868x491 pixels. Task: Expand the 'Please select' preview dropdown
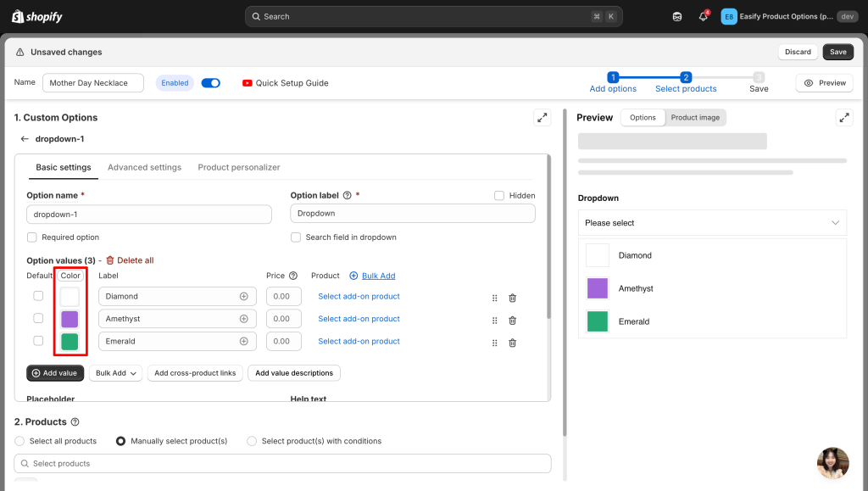712,223
